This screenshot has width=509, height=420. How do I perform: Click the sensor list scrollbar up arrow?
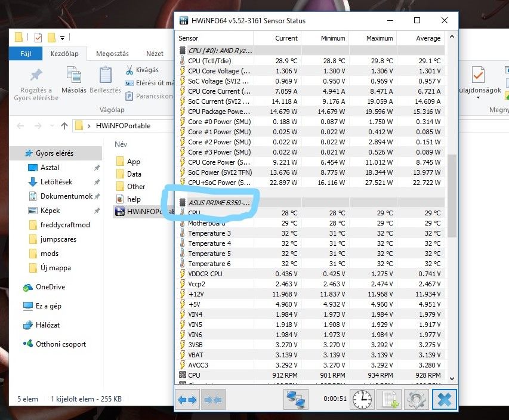452,36
